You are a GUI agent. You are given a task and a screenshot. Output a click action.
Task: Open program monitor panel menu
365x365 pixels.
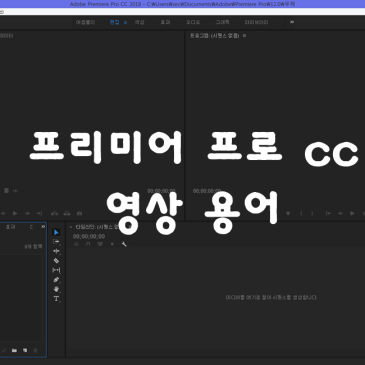[244, 35]
